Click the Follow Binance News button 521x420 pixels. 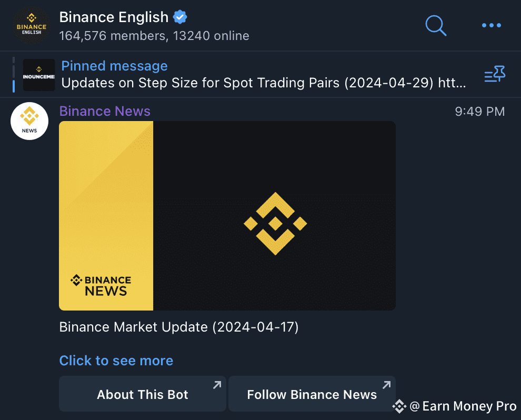pyautogui.click(x=312, y=394)
